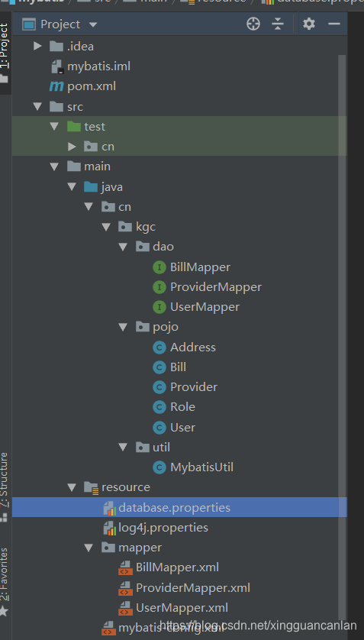Click the Address class icon
The width and height of the screenshot is (364, 640).
click(x=159, y=347)
